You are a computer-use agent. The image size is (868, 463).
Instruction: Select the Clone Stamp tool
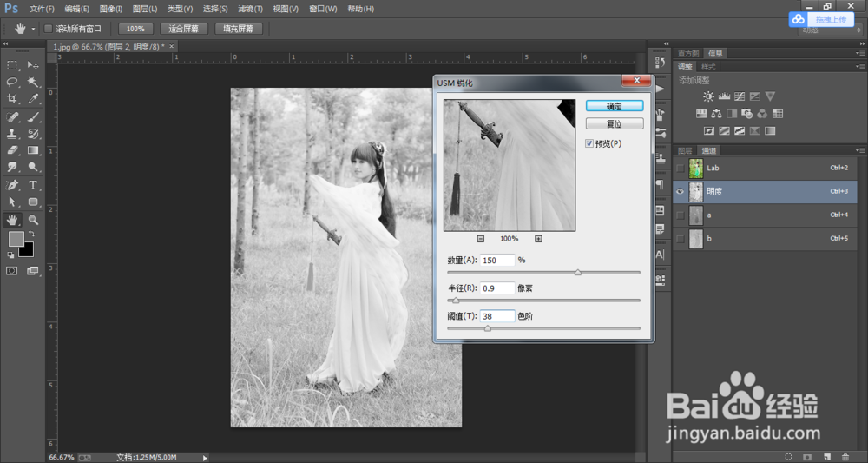(x=12, y=134)
